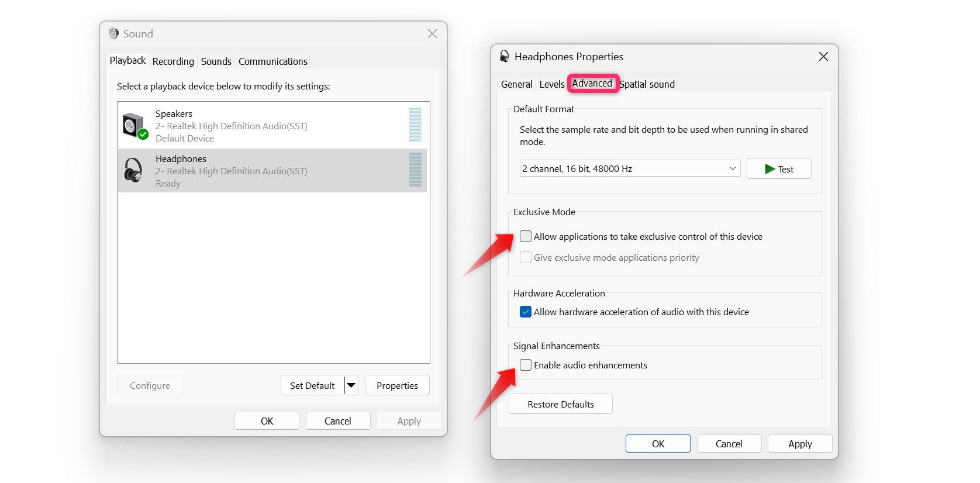Uncheck Allow hardware acceleration of audio

point(526,312)
